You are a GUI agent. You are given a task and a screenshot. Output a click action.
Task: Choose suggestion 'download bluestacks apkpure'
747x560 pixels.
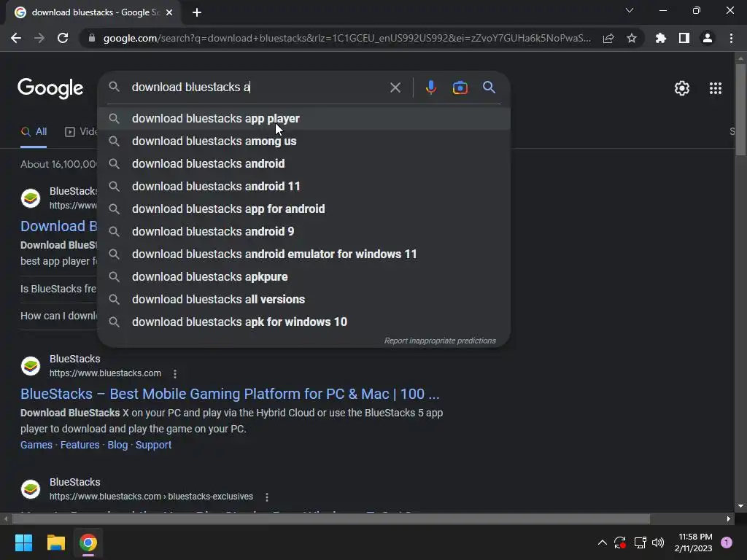pos(304,276)
